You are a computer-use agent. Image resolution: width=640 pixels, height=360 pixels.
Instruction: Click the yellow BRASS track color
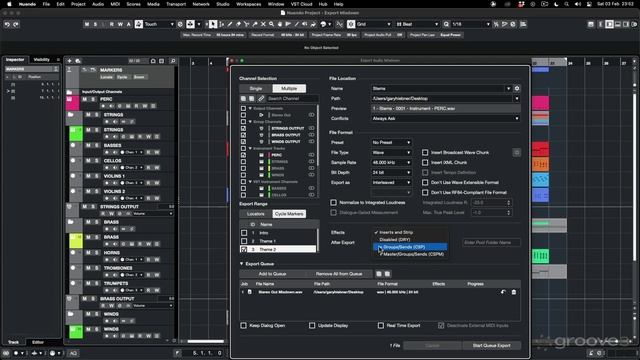click(76, 241)
